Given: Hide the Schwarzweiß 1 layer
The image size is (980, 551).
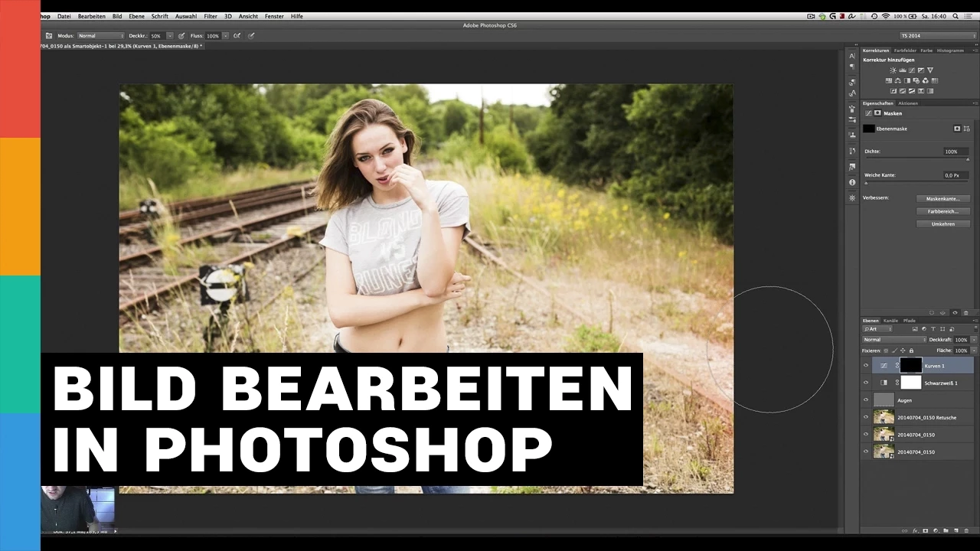Looking at the screenshot, I should 866,383.
